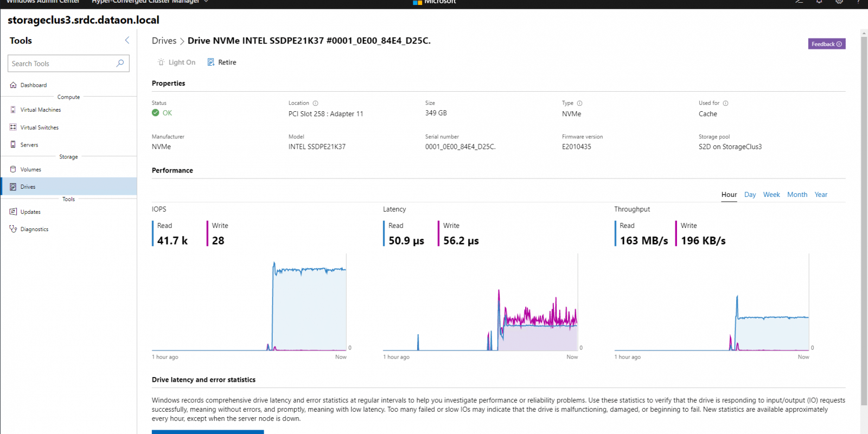Click the Throughput performance chart
Screen dimensions: 868x434
[711, 302]
